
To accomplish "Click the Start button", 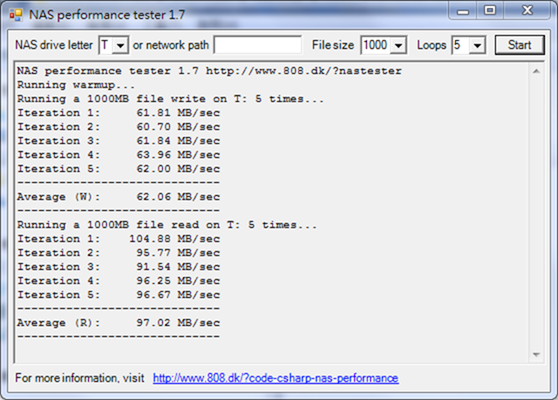I will [520, 45].
